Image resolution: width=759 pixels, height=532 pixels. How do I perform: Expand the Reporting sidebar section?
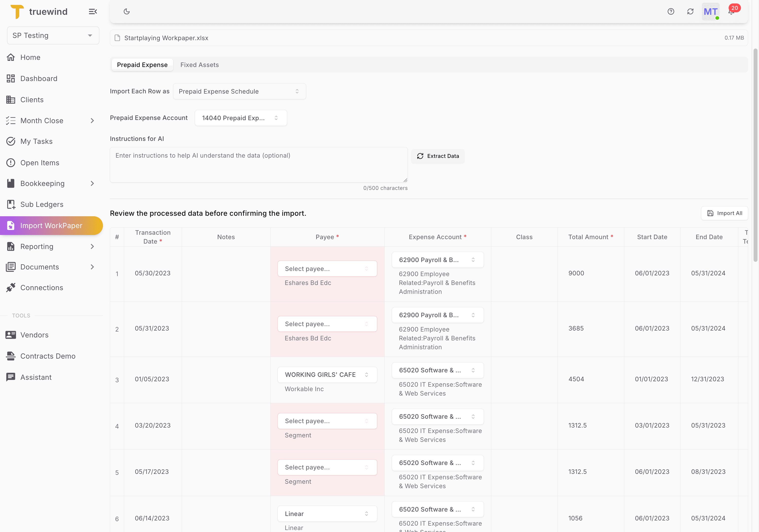(x=37, y=246)
